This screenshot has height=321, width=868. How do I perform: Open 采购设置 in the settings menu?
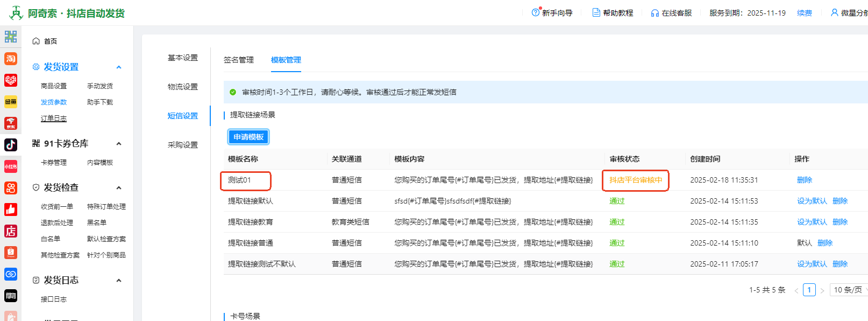[183, 145]
